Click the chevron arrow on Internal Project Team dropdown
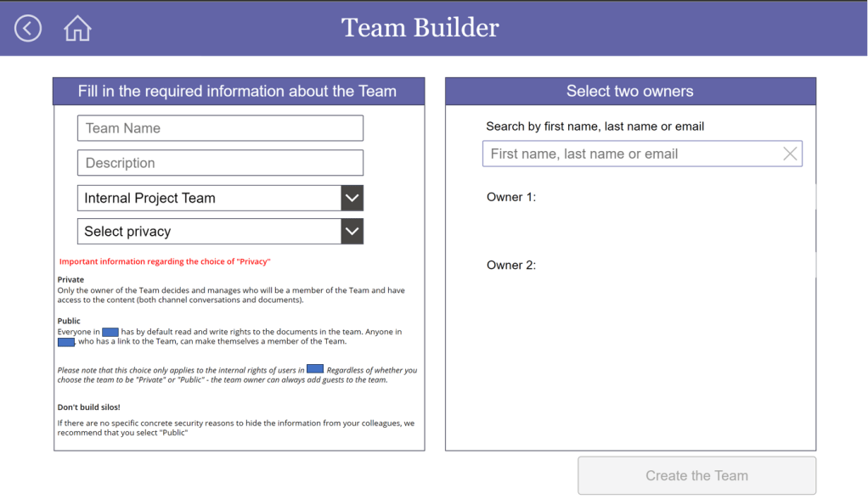The image size is (868, 499). [352, 198]
